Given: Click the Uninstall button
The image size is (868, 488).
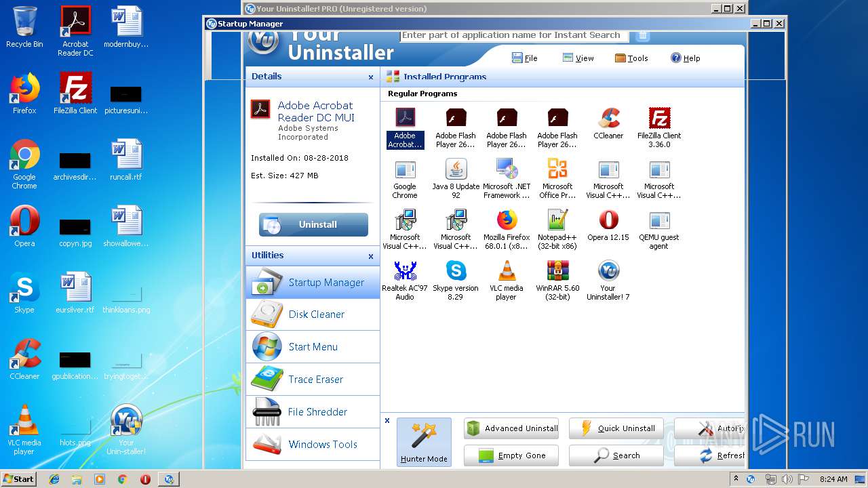Looking at the screenshot, I should click(313, 224).
